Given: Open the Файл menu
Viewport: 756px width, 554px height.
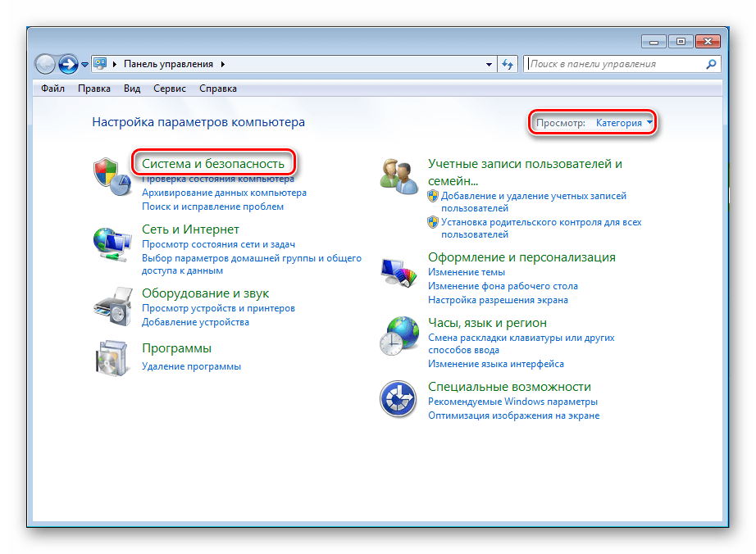Looking at the screenshot, I should (x=53, y=89).
